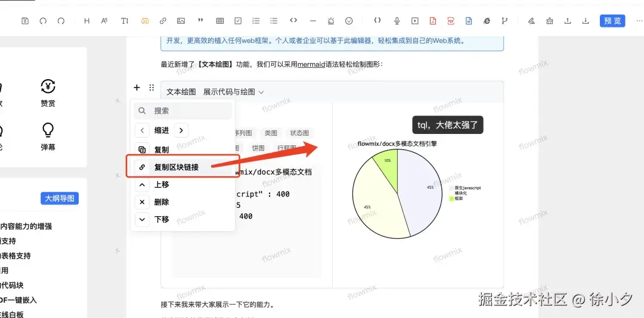Click the orange AI robot icon
Viewport: 644px width, 318px height.
pyautogui.click(x=145, y=20)
